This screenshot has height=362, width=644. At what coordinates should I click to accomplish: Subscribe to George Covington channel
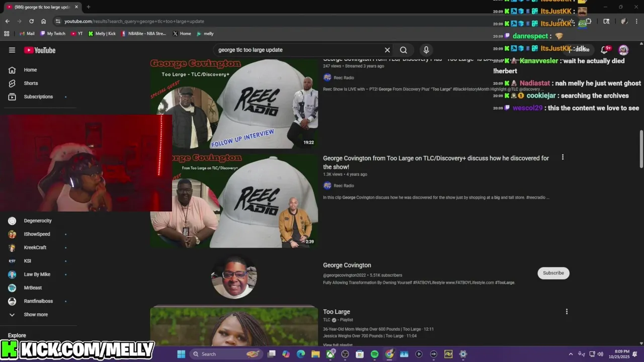(x=553, y=273)
